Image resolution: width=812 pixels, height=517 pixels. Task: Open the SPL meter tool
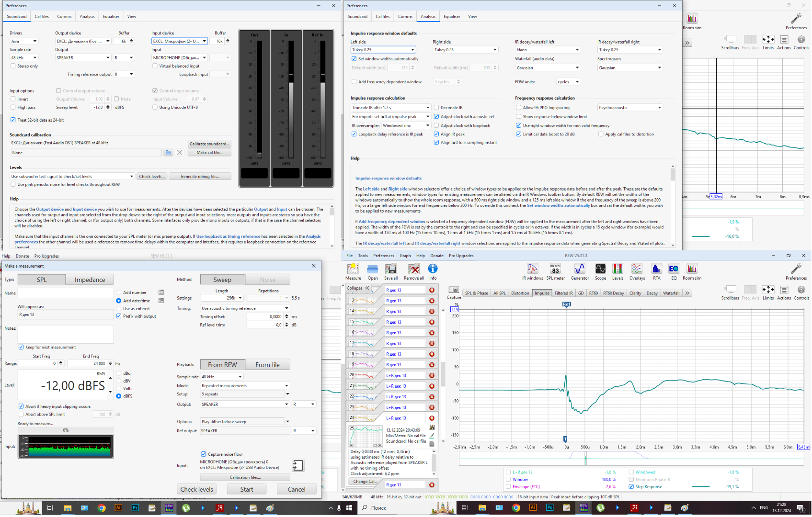pyautogui.click(x=555, y=271)
